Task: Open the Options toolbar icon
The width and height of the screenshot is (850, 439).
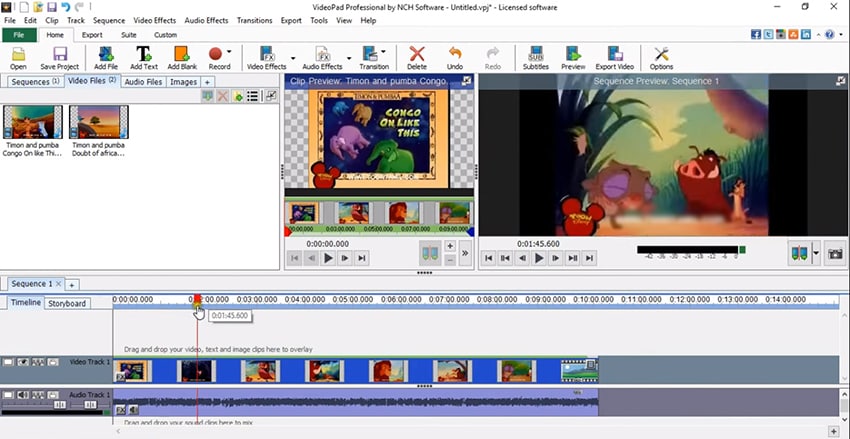Action: pos(661,58)
